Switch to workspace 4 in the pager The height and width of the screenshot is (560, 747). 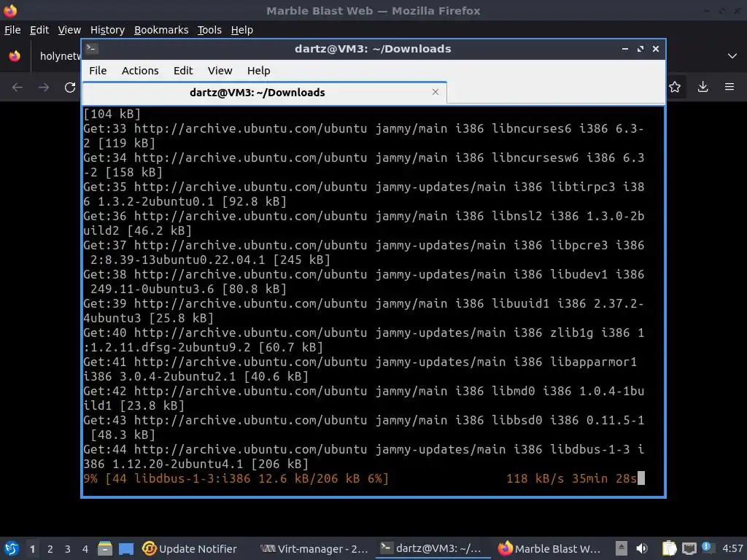(x=85, y=549)
